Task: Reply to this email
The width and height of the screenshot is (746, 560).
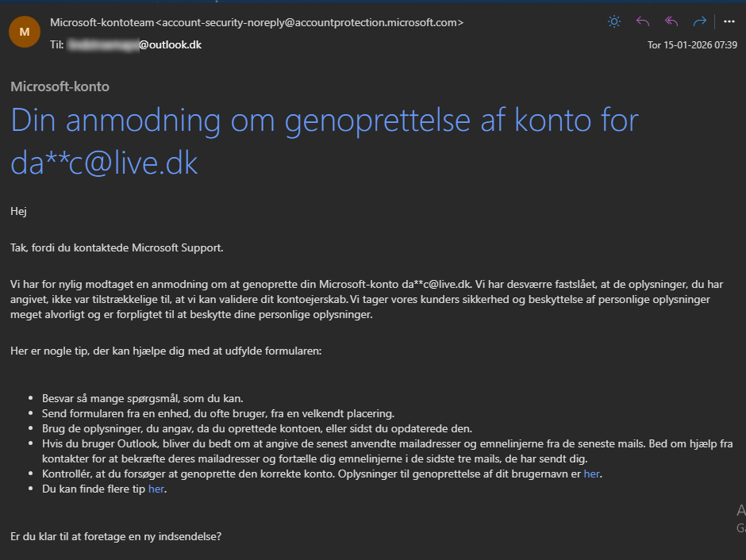Action: (x=643, y=21)
